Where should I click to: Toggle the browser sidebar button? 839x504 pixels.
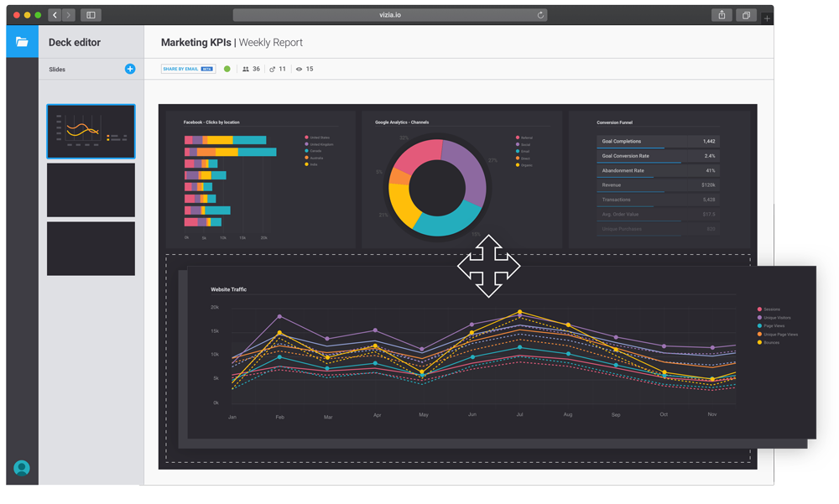coord(91,15)
